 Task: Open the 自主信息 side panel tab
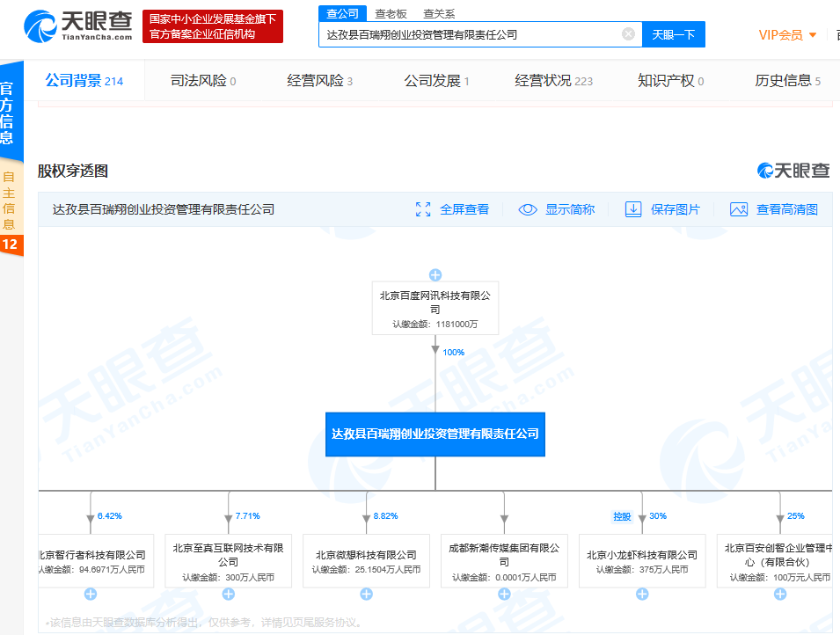[10, 201]
